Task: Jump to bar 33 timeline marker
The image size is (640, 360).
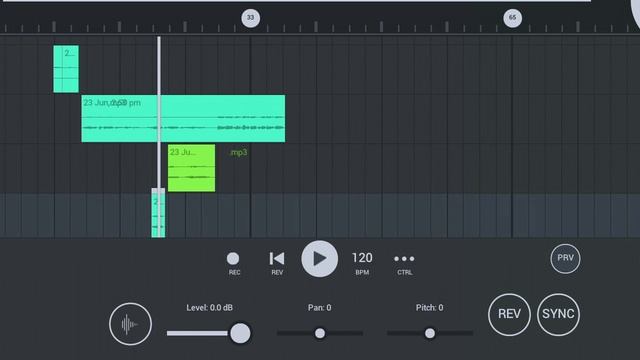Action: (x=251, y=18)
